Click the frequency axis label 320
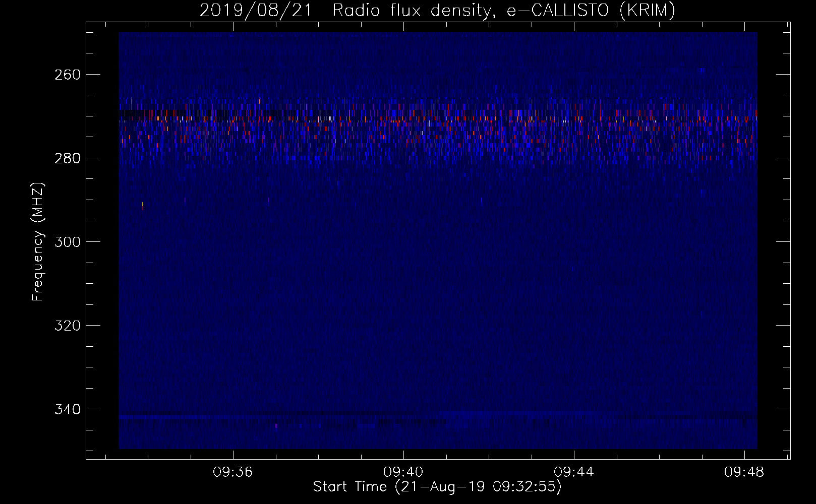This screenshot has height=504, width=816. tap(67, 326)
